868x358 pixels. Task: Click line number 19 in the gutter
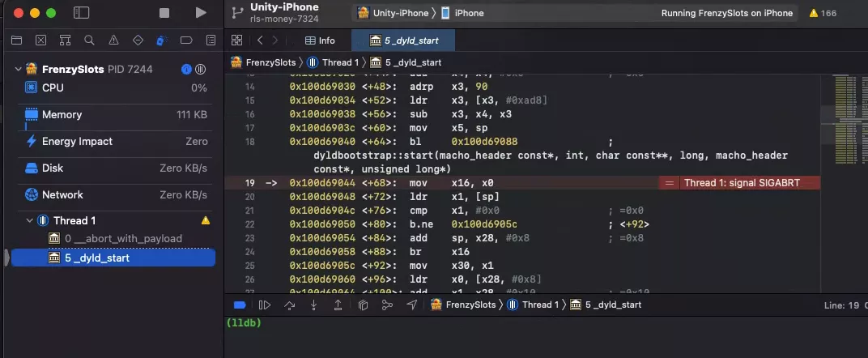click(x=249, y=183)
